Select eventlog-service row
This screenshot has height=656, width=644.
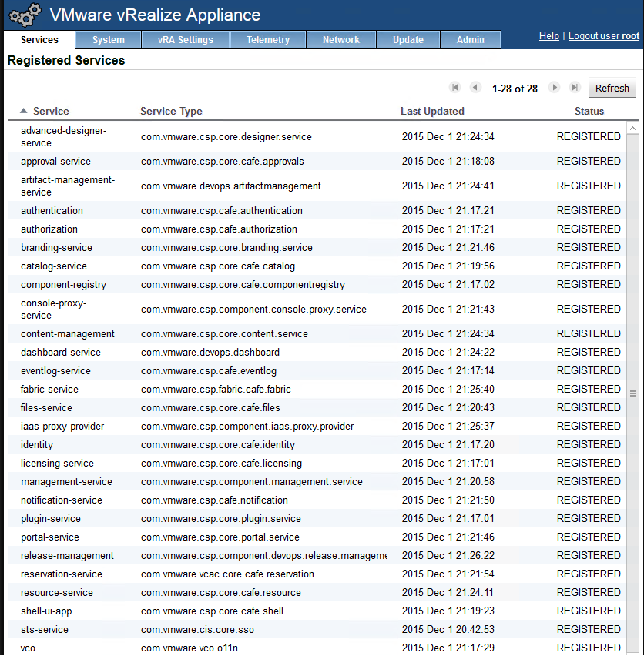click(x=317, y=370)
